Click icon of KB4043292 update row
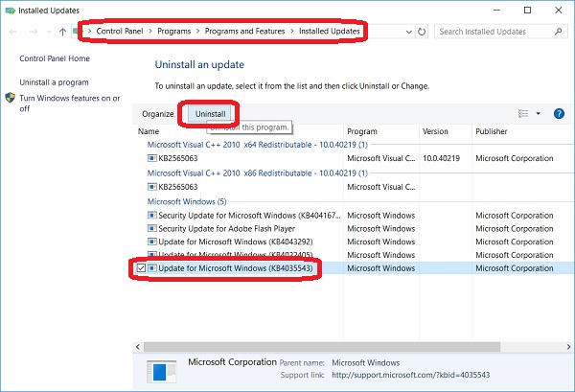 [151, 242]
